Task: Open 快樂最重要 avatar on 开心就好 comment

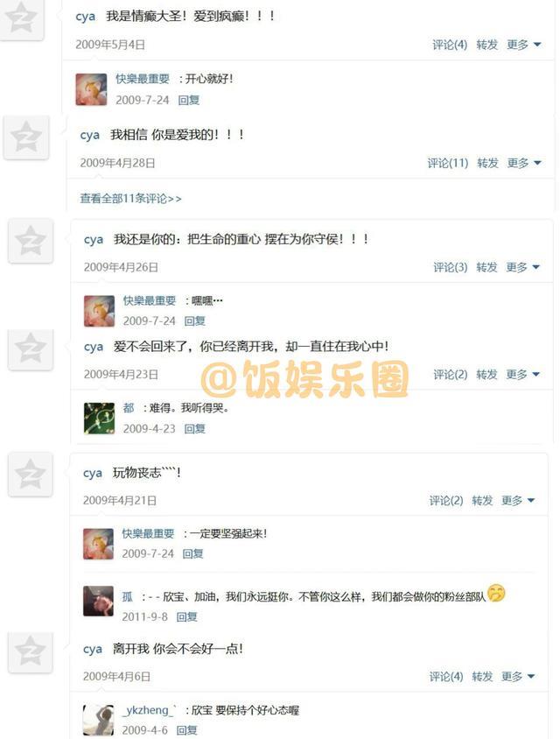Action: pos(91,89)
